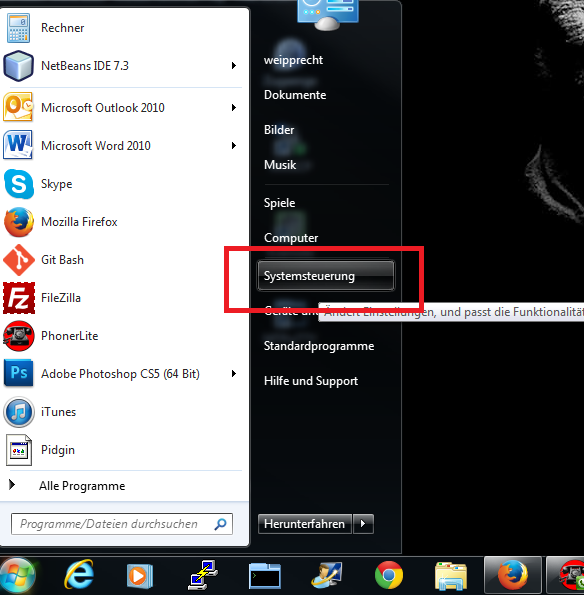The height and width of the screenshot is (595, 584).
Task: Click the Windows Start orb
Action: (x=17, y=575)
